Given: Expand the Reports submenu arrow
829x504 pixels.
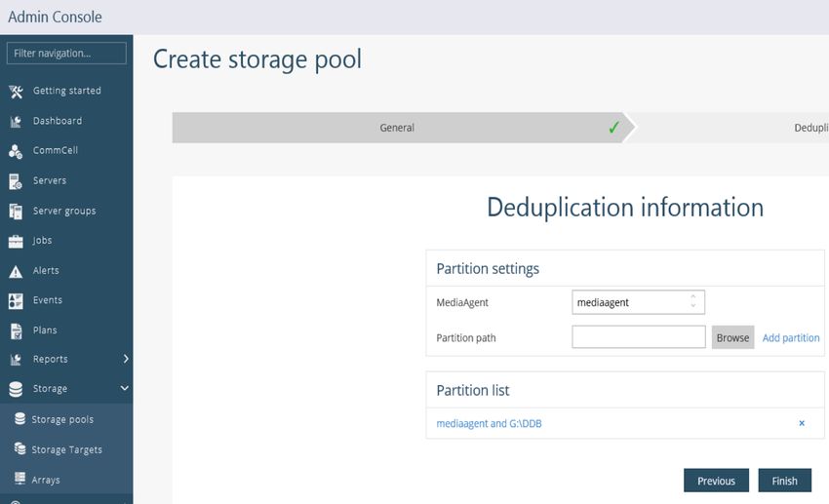Looking at the screenshot, I should 125,359.
